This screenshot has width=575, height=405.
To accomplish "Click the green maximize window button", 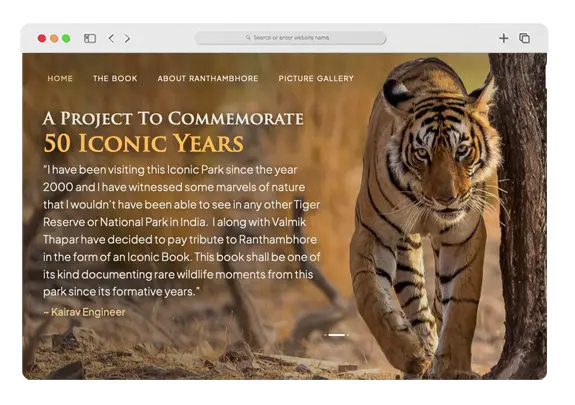I will tap(66, 38).
